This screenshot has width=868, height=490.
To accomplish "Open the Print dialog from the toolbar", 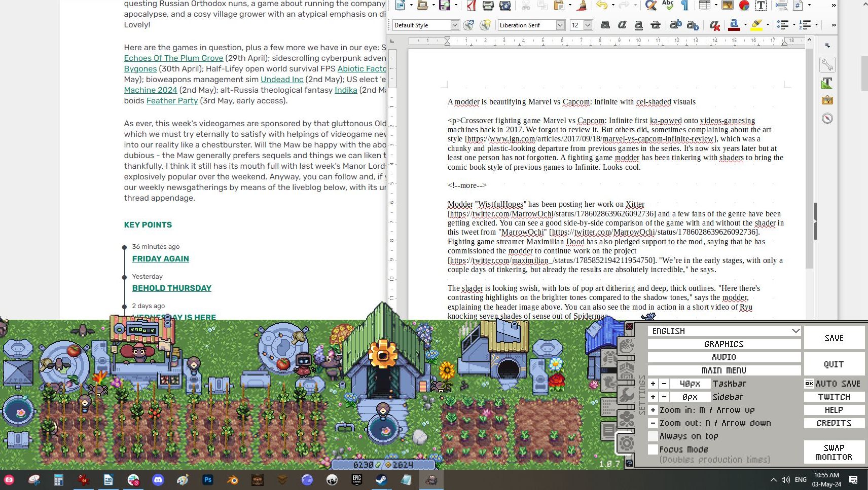I will 487,5.
